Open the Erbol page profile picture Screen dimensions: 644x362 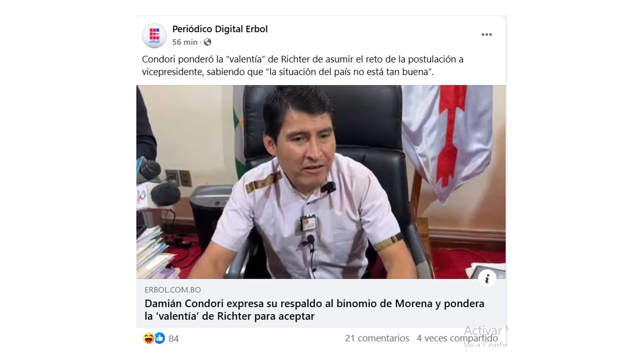154,35
